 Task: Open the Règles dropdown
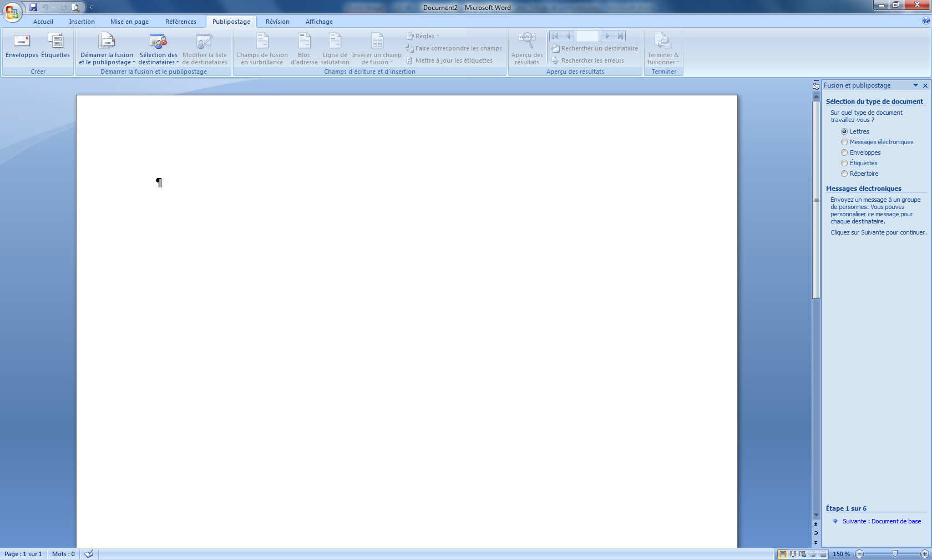423,36
